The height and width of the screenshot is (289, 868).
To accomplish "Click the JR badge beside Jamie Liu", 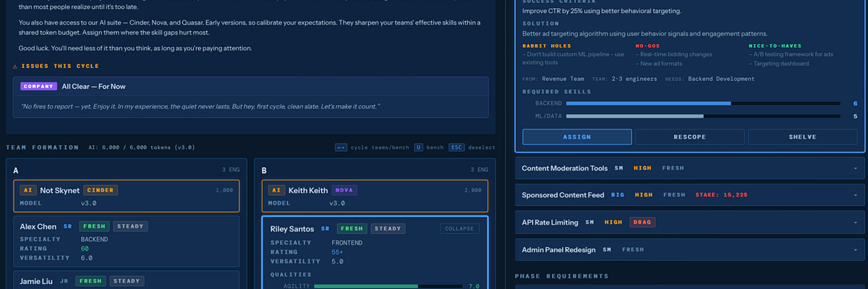I will tap(66, 281).
